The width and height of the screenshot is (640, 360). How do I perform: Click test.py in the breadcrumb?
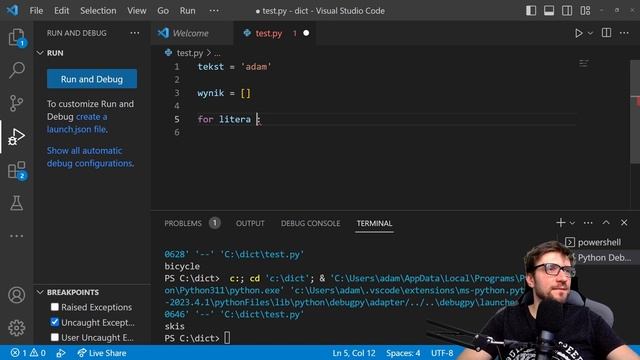coord(189,53)
